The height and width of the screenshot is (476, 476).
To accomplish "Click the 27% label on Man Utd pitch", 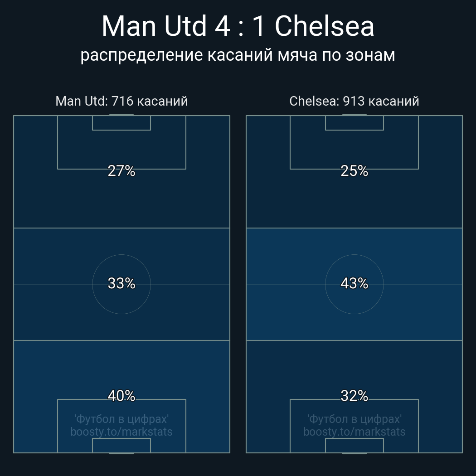I will click(121, 171).
